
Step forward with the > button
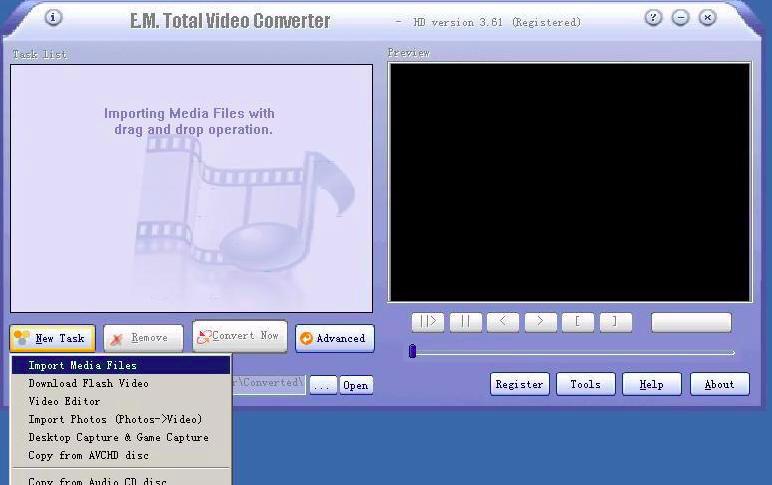pyautogui.click(x=541, y=322)
